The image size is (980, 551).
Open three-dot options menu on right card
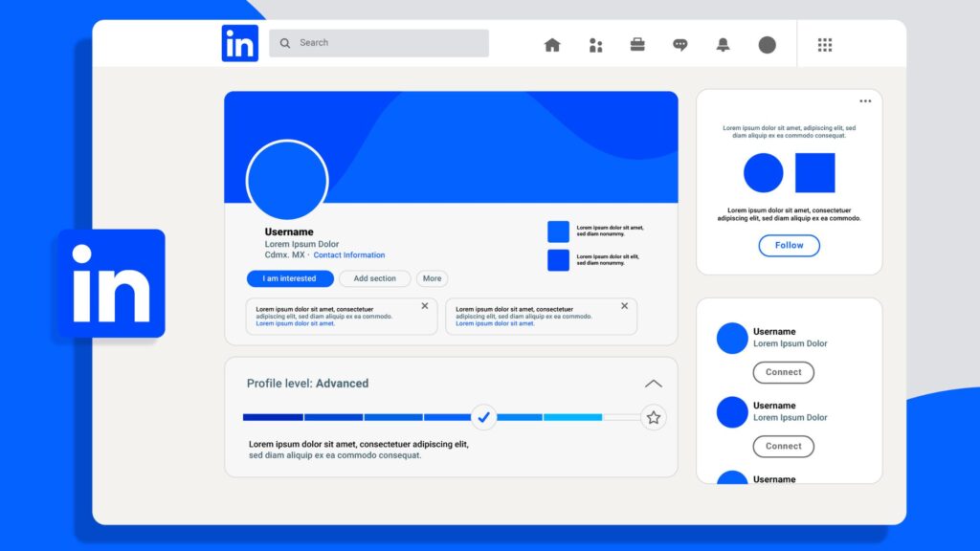[865, 101]
